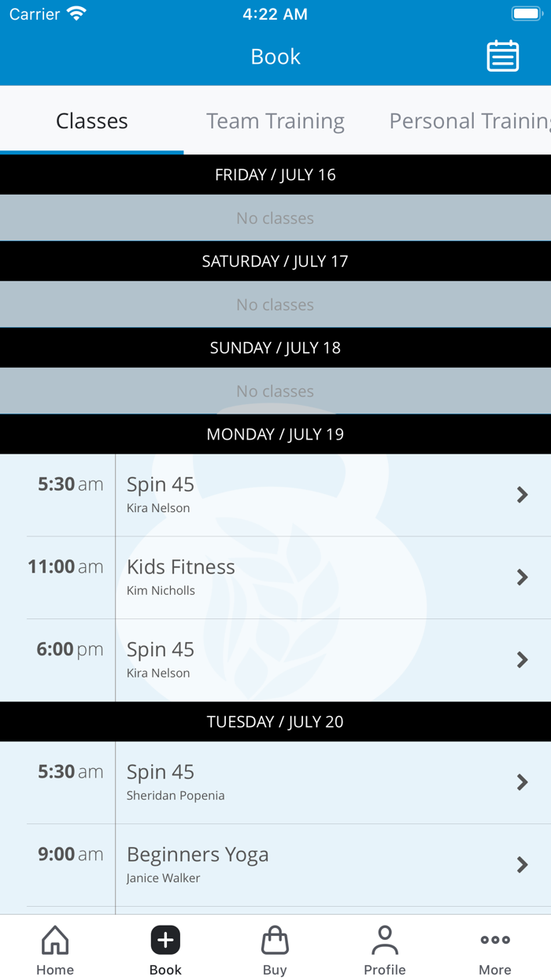Open details arrow for Beginners Yoga

(x=522, y=864)
